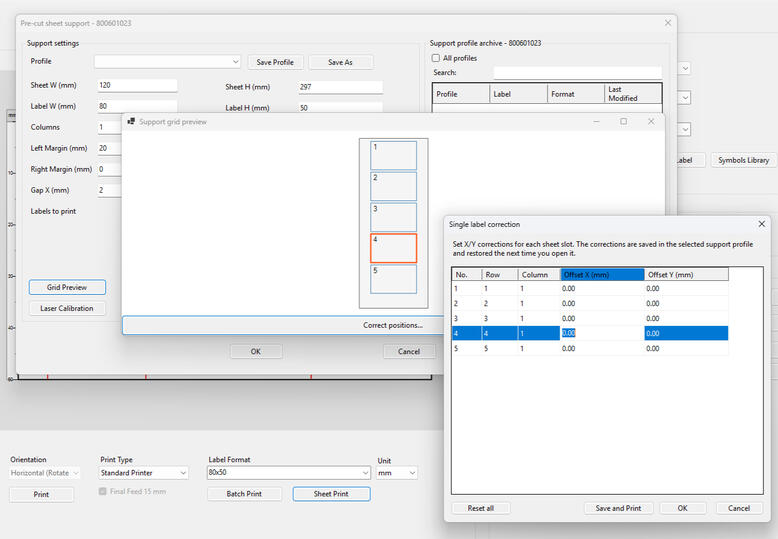Click Cancel in Pre-cut sheet support dialog

click(x=409, y=351)
